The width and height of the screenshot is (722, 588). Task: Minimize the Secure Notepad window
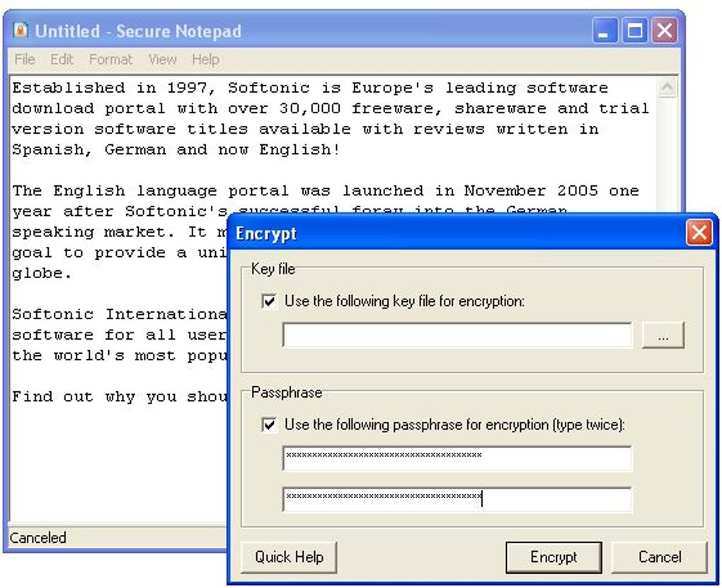604,31
